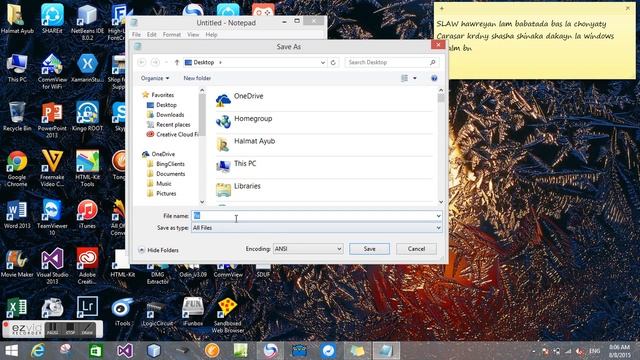Screen dimensions: 640x360
Task: Open the Edit menu in Notepad
Action: (152, 35)
